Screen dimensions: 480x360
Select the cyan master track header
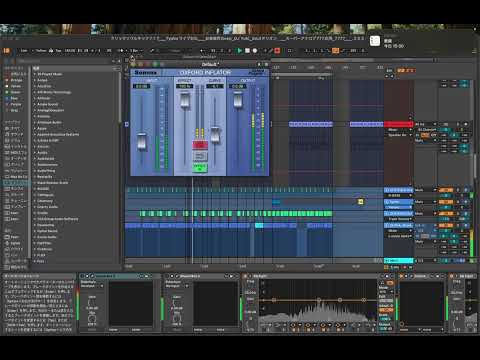[399, 261]
